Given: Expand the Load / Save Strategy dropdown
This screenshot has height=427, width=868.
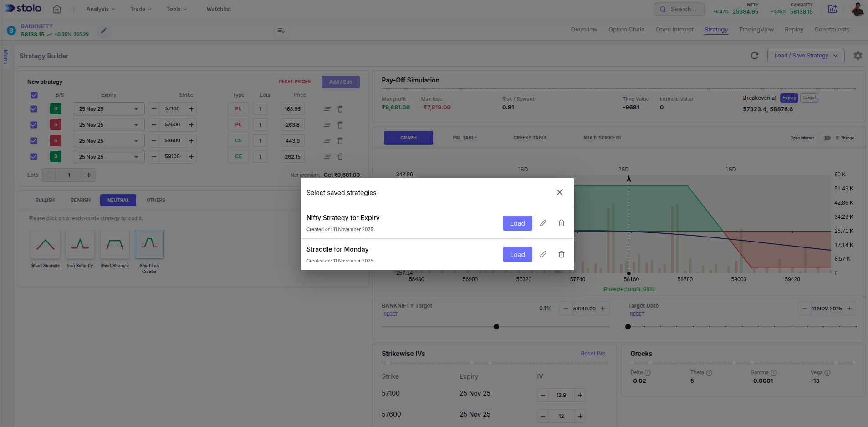Looking at the screenshot, I should (806, 56).
